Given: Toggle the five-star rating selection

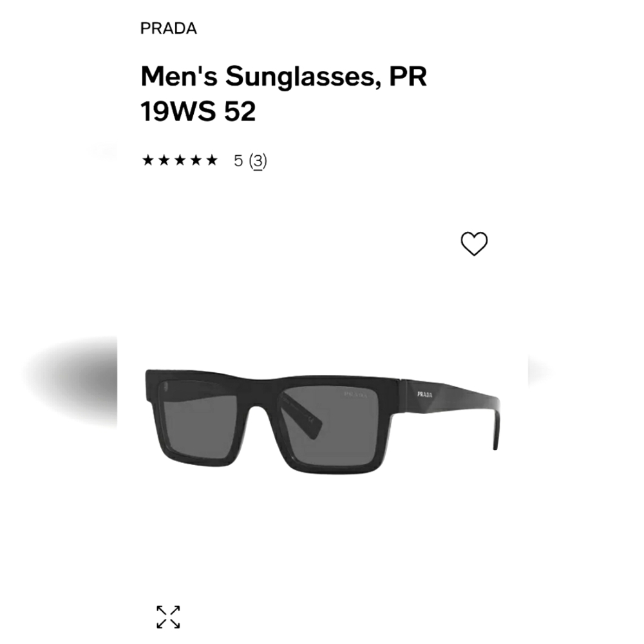Looking at the screenshot, I should coord(180,160).
